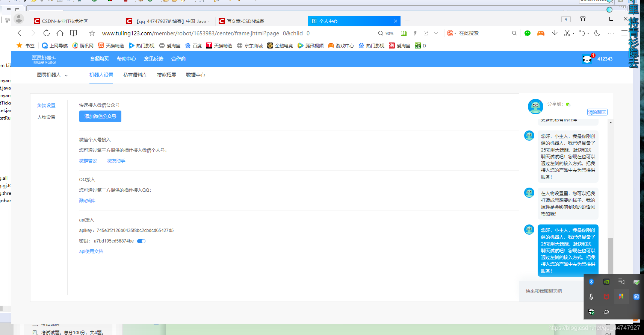644x335 pixels.
Task: Open the 上网导航 bookmark
Action: (x=55, y=45)
